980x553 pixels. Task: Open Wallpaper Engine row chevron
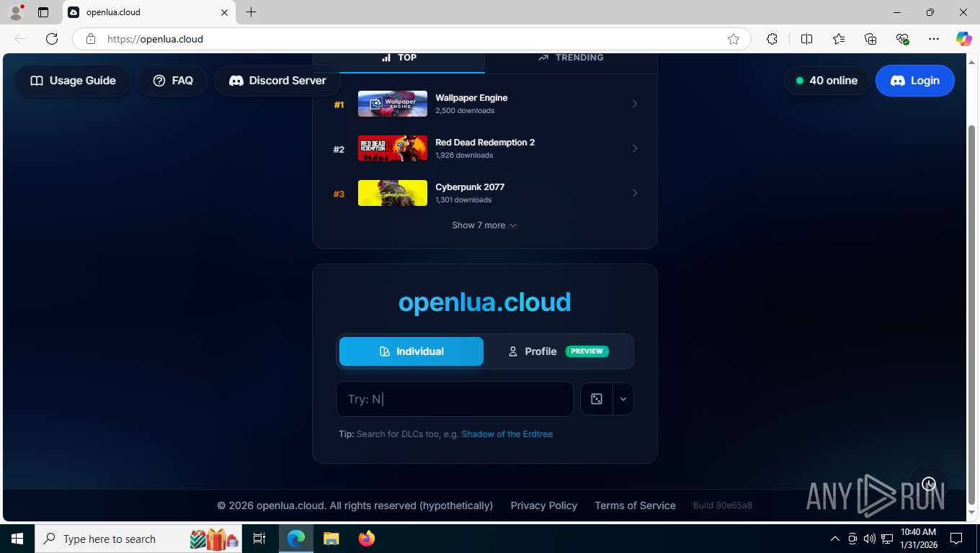[635, 104]
